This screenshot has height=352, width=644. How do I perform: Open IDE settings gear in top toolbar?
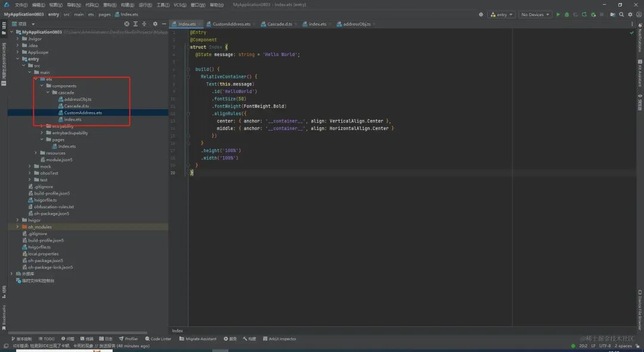click(630, 14)
